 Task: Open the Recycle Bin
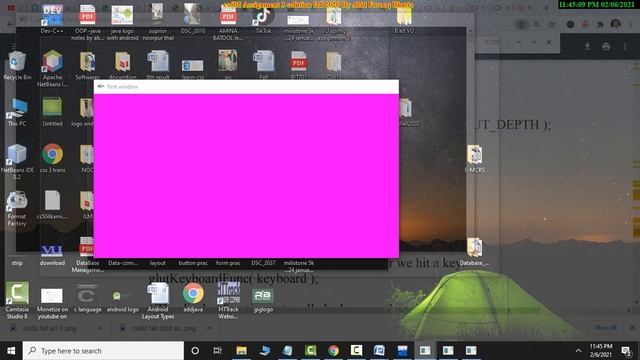[17, 65]
